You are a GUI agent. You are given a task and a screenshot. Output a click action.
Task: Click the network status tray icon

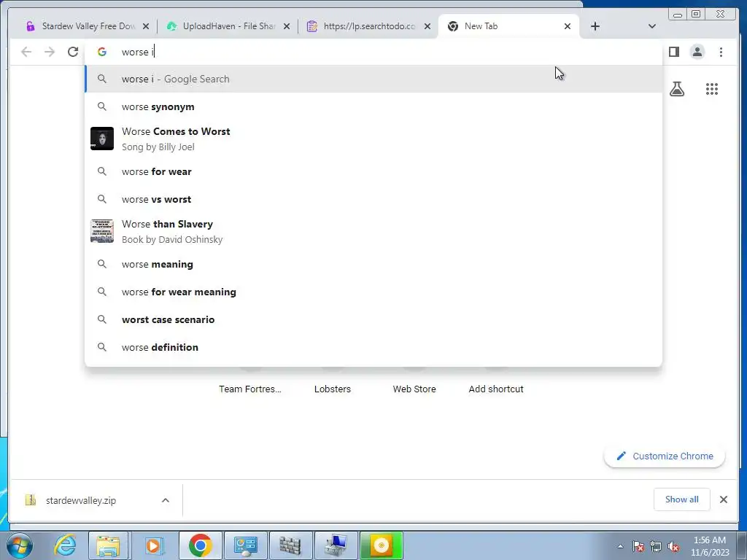(656, 546)
